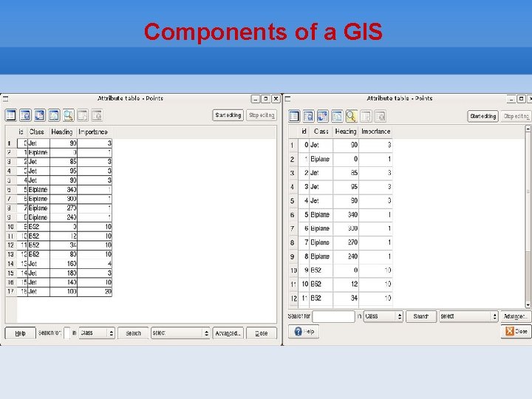Click Move selected to top icon, right table
The height and width of the screenshot is (399, 532).
coord(308,116)
